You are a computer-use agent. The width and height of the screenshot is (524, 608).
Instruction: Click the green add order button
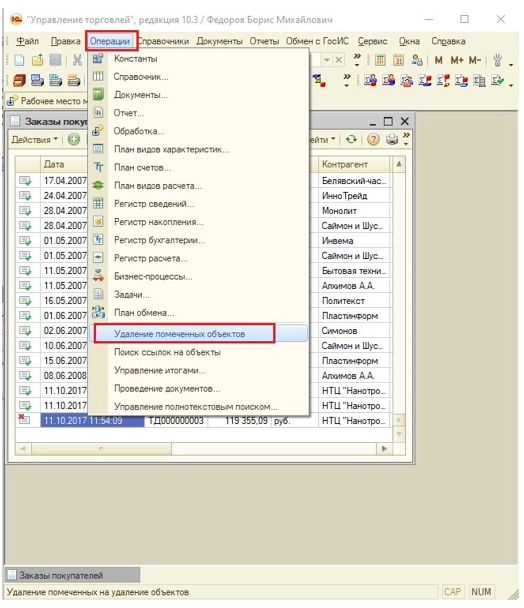tap(74, 139)
